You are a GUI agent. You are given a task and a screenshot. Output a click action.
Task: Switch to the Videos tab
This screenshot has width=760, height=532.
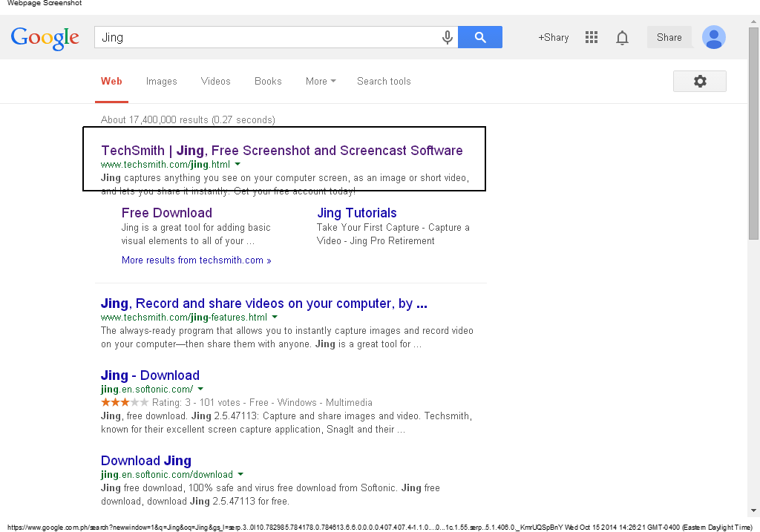click(x=216, y=82)
